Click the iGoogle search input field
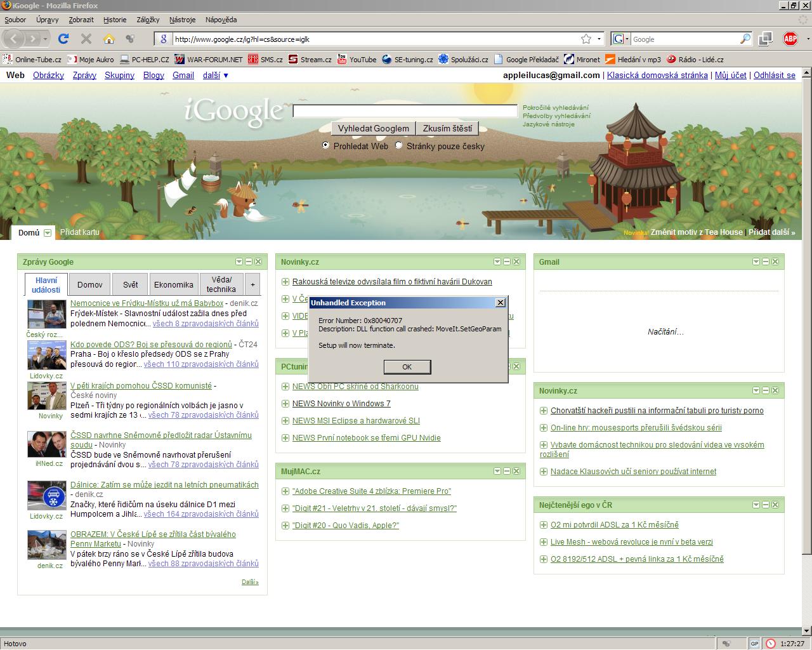The image size is (812, 650). (405, 112)
